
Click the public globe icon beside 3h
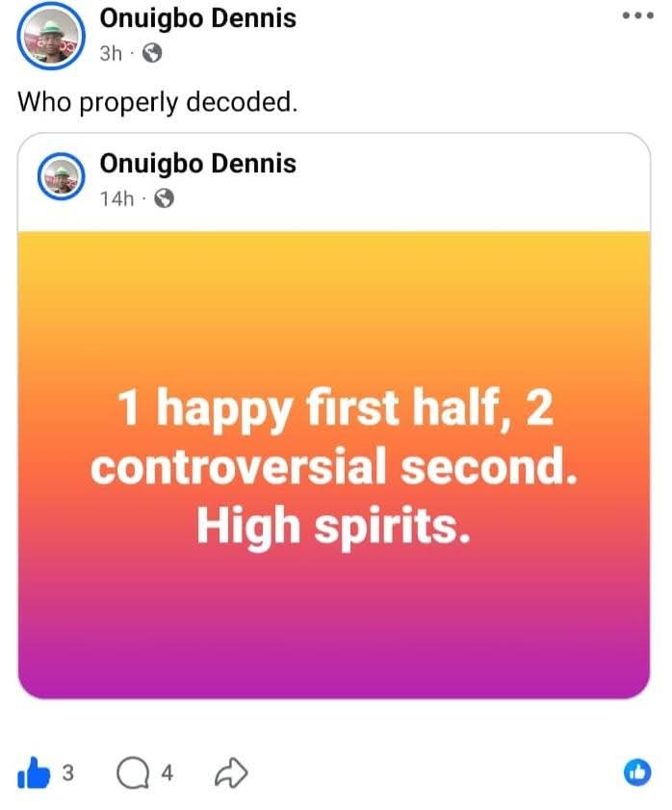point(151,54)
